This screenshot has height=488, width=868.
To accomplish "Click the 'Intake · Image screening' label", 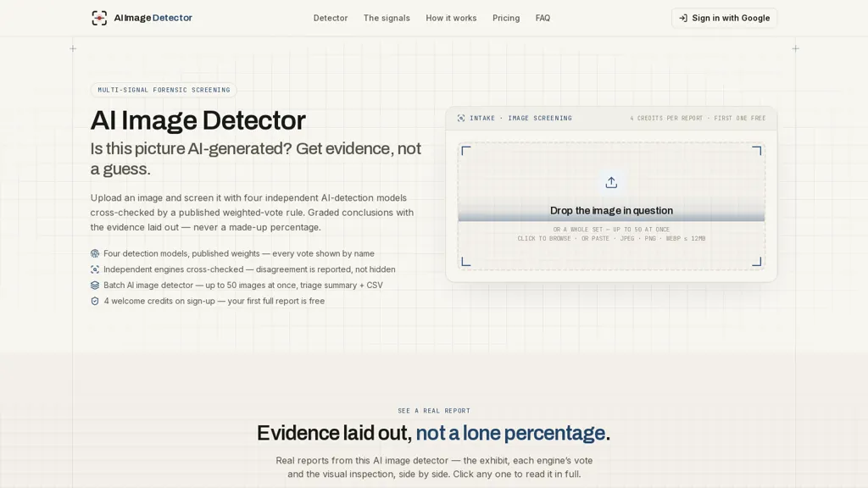I will click(520, 118).
